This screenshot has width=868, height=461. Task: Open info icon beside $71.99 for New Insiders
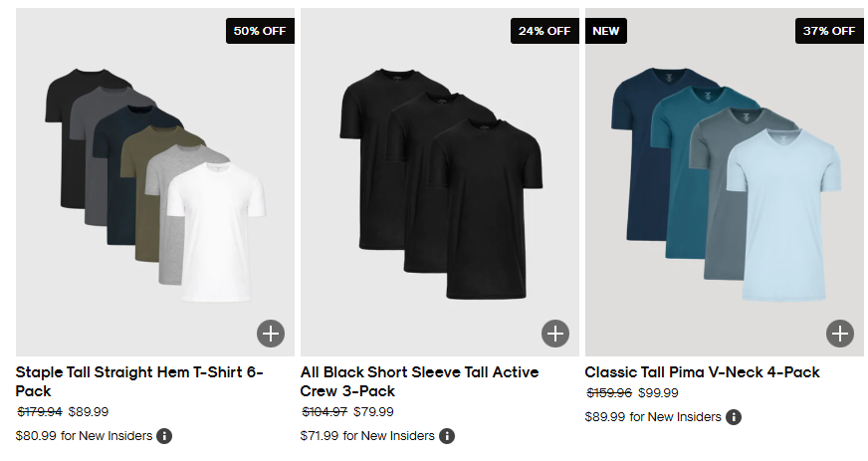tap(448, 436)
